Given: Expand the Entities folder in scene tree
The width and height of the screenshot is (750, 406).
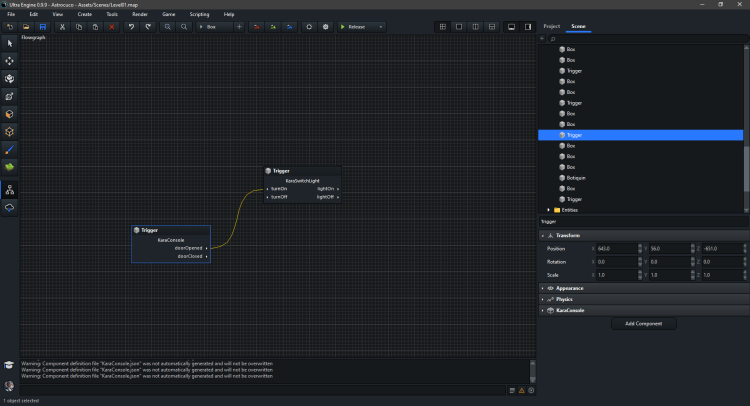Looking at the screenshot, I should click(549, 210).
